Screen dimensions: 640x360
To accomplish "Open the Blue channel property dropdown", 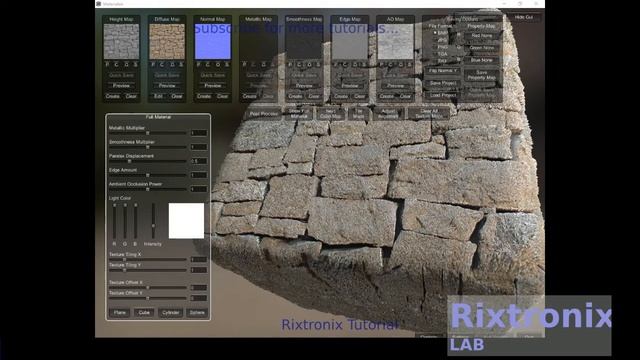I will [x=482, y=60].
